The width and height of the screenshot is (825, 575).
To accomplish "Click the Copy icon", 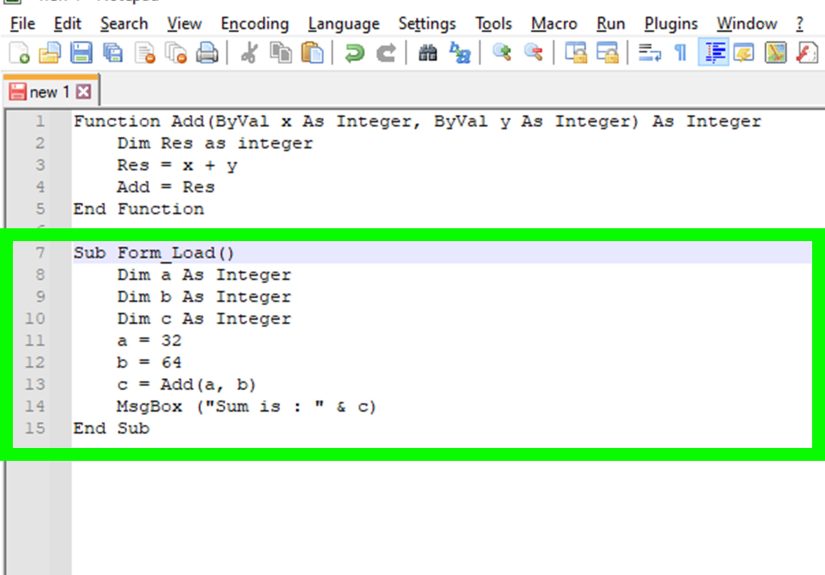I will [280, 53].
